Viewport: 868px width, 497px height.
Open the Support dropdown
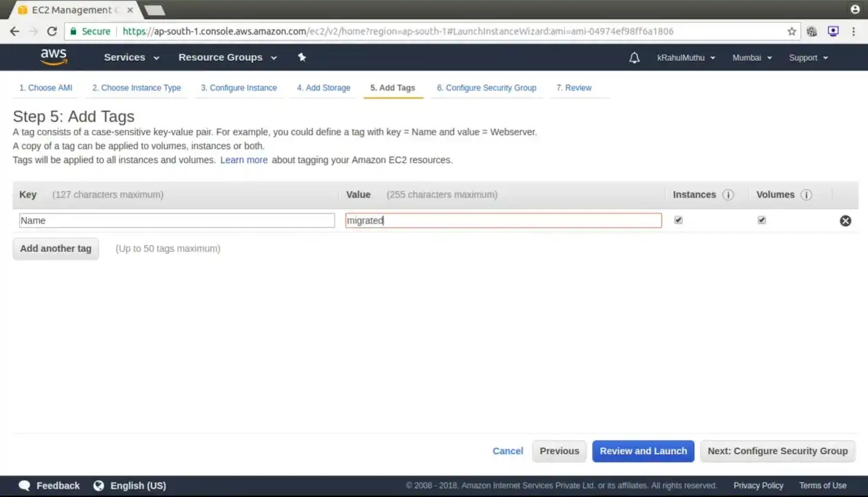click(x=809, y=58)
